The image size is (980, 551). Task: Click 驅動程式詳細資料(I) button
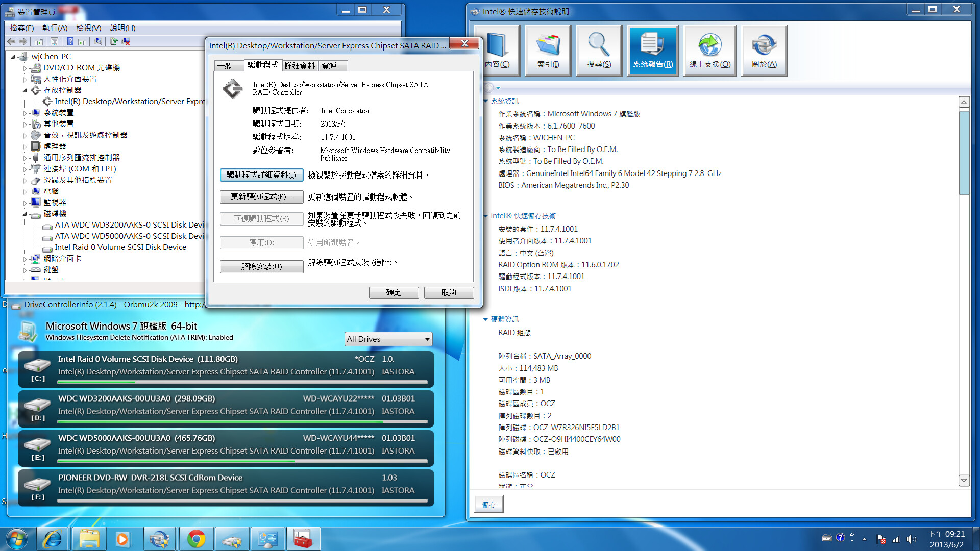pyautogui.click(x=261, y=175)
